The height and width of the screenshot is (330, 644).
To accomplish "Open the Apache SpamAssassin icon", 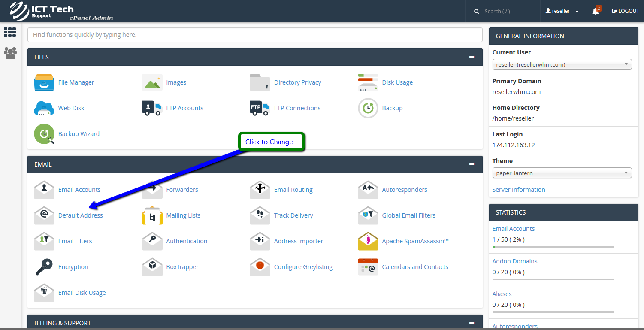I will tap(368, 241).
